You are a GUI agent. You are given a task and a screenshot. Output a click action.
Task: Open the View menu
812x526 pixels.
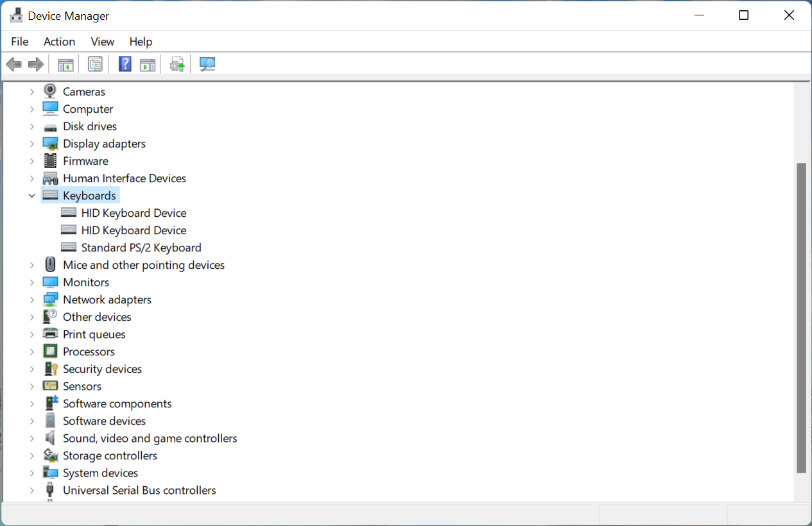(x=103, y=42)
